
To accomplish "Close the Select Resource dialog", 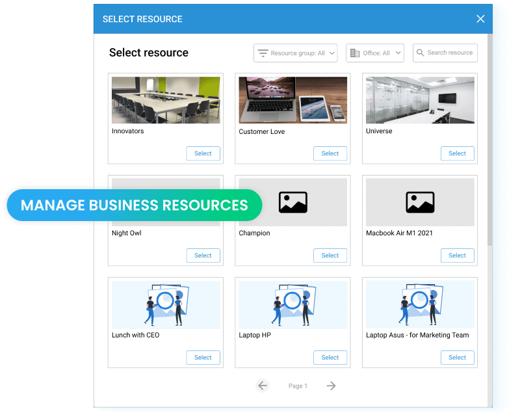I will click(x=480, y=19).
